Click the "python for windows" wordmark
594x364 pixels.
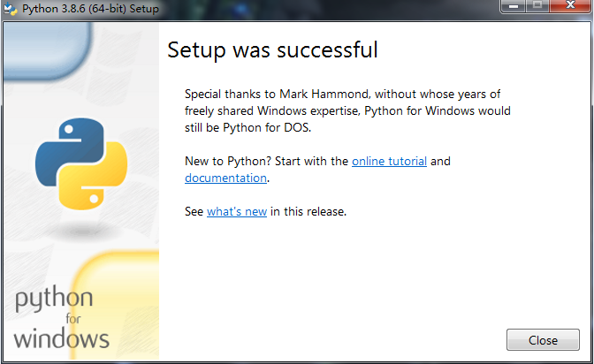(62, 317)
